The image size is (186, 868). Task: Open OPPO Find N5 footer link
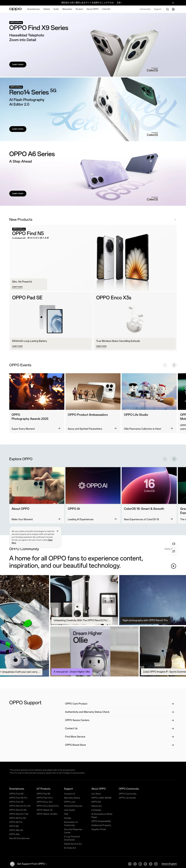click(16, 794)
